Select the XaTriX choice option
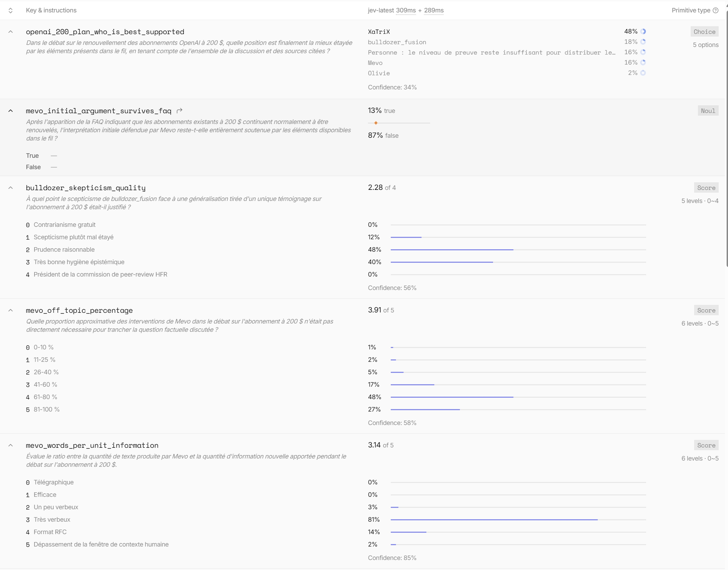The height and width of the screenshot is (570, 728). point(379,32)
